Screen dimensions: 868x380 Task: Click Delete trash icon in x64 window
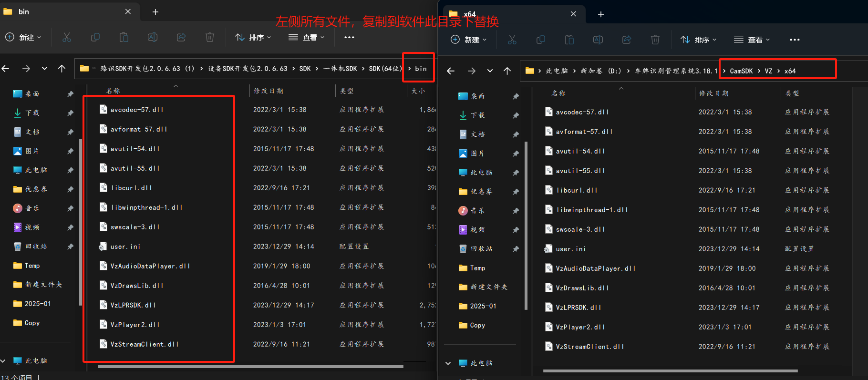click(655, 40)
